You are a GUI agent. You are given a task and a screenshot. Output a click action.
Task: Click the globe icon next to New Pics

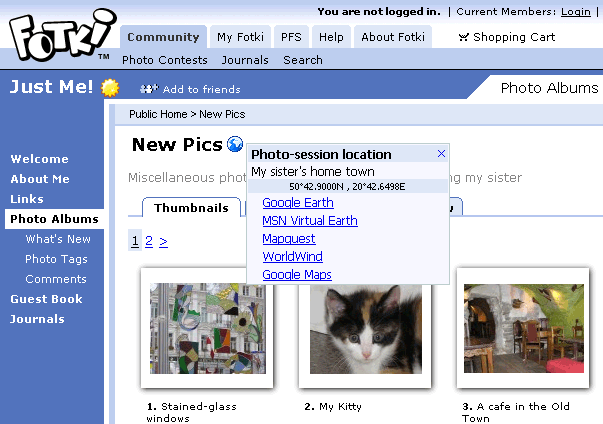coord(235,145)
